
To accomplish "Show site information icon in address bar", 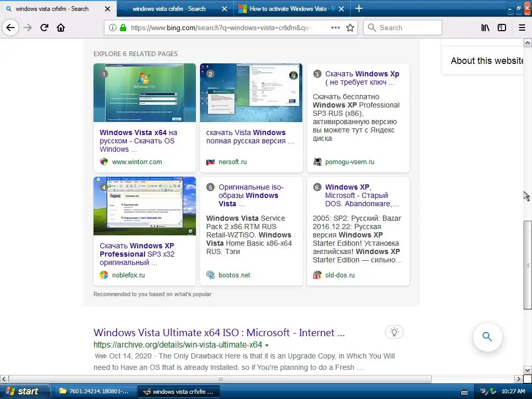I will tap(113, 28).
